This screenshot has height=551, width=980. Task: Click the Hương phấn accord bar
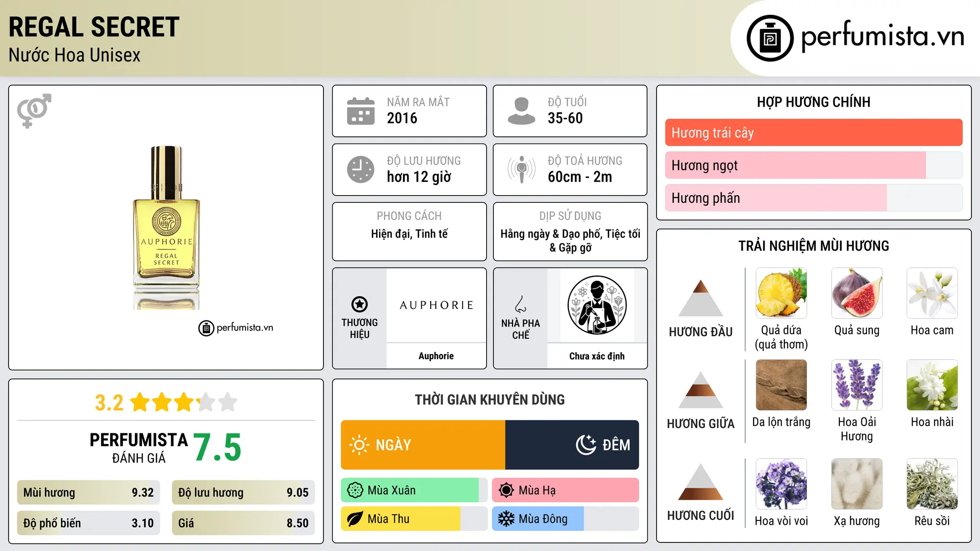[814, 198]
